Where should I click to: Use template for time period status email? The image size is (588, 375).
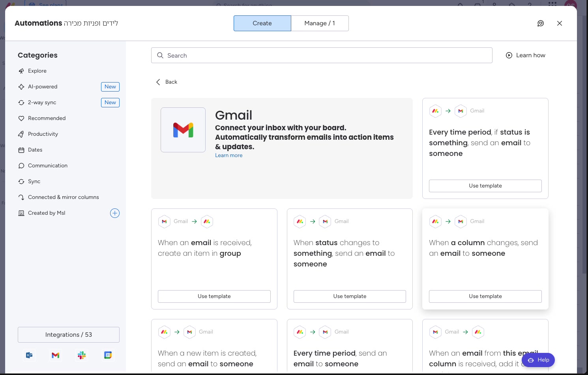tap(485, 186)
